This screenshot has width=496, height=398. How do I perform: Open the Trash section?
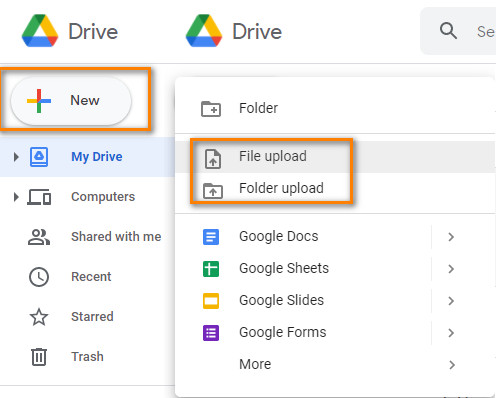coord(87,357)
